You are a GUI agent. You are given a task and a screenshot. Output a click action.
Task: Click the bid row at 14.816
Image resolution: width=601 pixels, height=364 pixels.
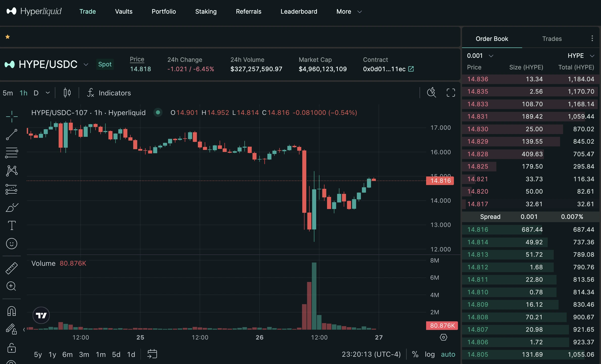click(x=530, y=229)
